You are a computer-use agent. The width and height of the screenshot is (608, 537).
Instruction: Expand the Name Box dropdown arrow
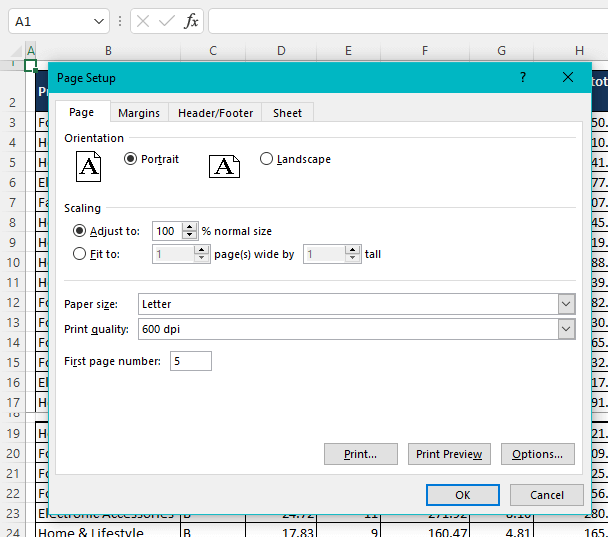(x=99, y=21)
